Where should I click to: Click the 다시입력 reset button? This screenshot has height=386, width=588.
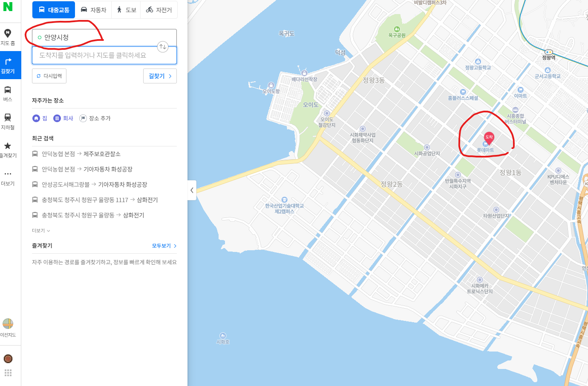(49, 76)
